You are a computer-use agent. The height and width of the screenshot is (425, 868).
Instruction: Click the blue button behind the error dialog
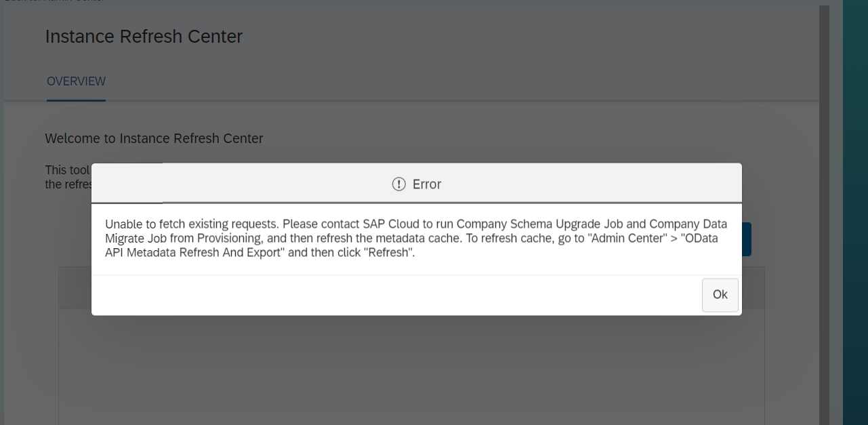(746, 239)
